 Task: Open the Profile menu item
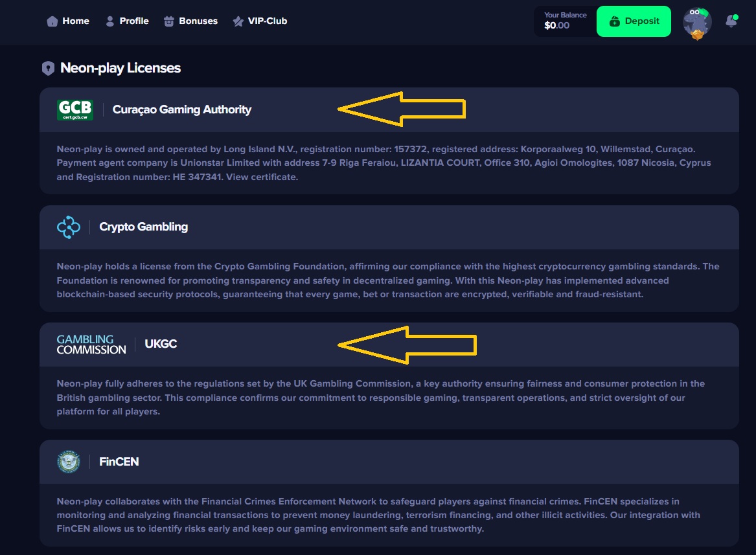click(134, 21)
